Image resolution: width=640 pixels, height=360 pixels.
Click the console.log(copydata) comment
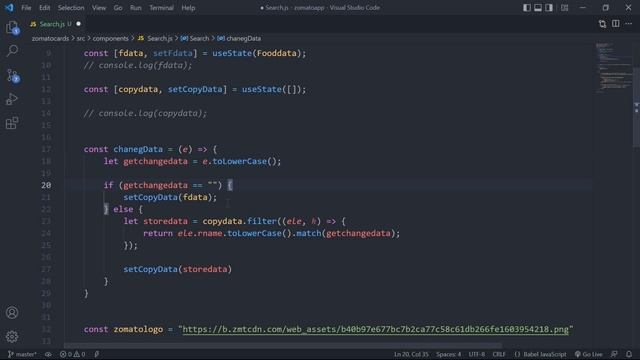tap(145, 113)
